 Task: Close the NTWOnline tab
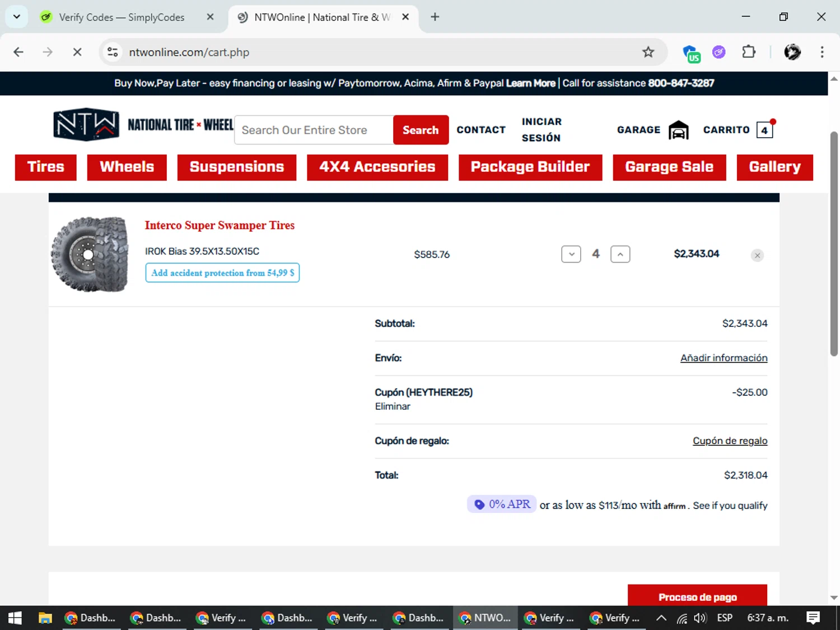click(405, 17)
